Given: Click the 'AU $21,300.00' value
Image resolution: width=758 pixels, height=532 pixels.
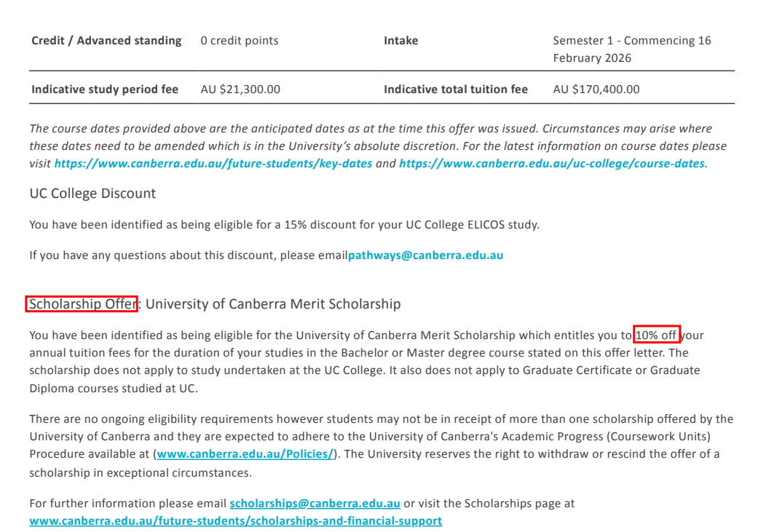Looking at the screenshot, I should (x=240, y=90).
